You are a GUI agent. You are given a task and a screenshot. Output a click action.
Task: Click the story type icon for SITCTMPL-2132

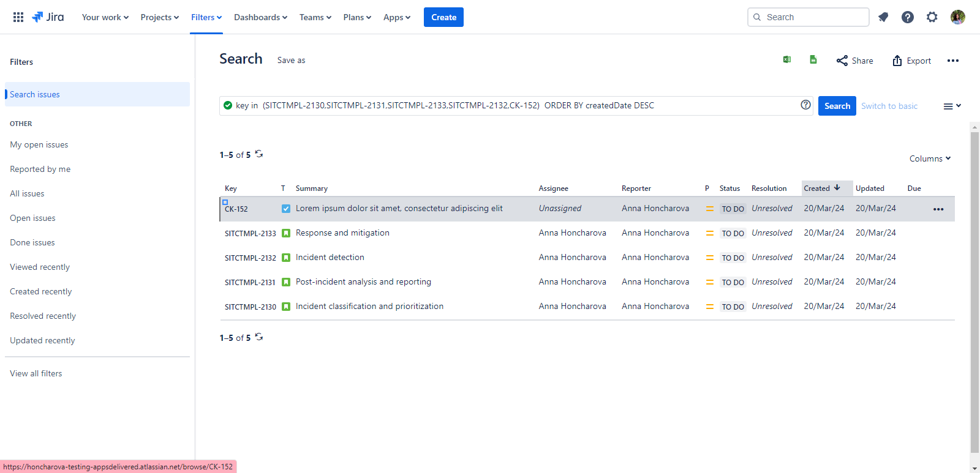286,258
